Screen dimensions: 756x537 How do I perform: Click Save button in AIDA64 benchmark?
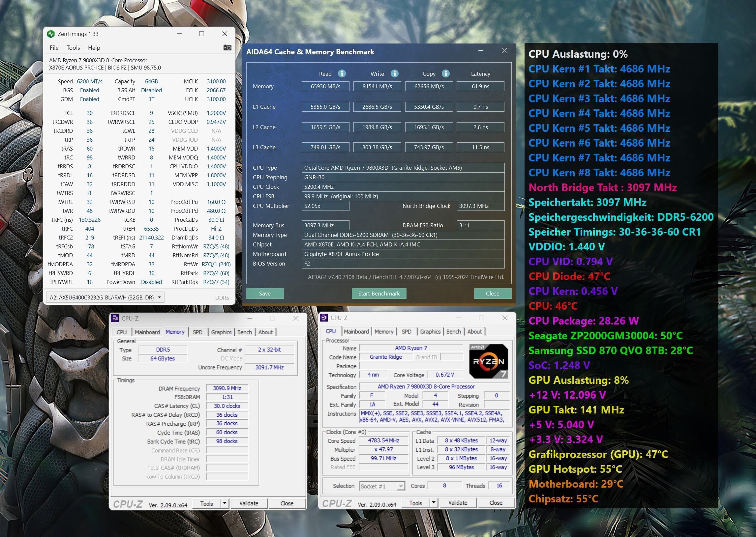(x=265, y=294)
